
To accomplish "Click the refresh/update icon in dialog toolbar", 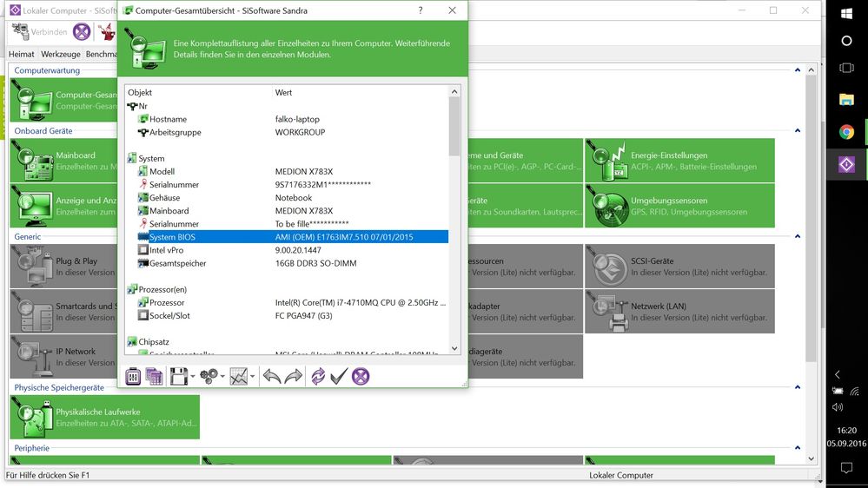I will click(x=318, y=376).
